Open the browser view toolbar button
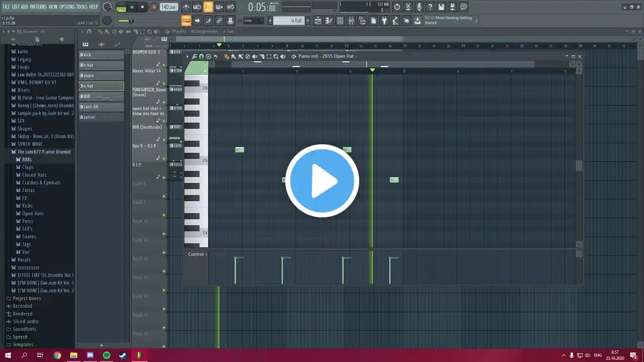 (362, 21)
